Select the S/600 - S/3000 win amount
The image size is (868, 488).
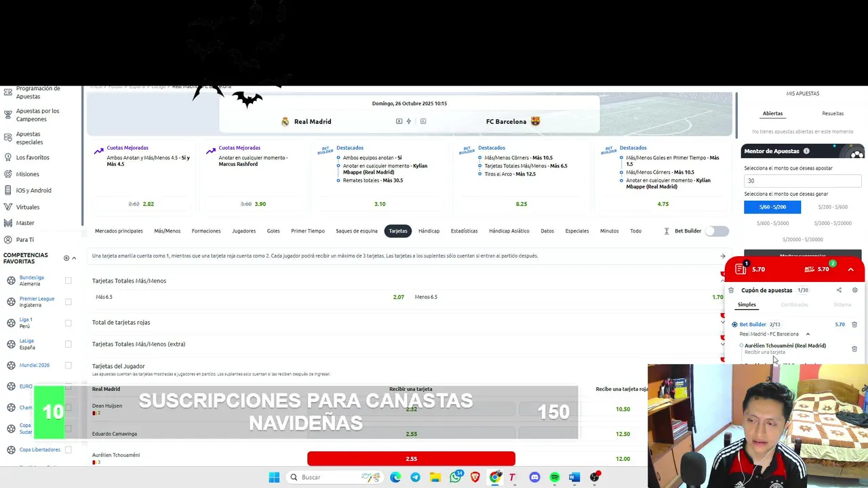772,223
